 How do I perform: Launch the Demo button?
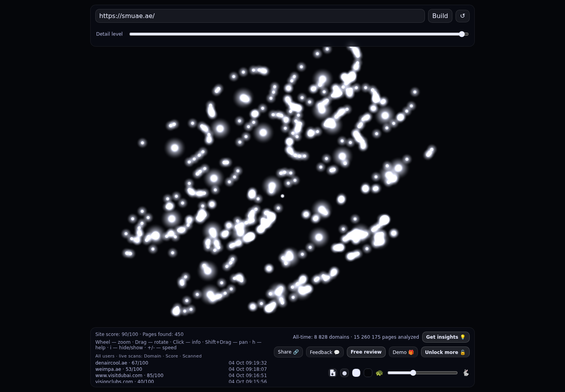click(403, 352)
